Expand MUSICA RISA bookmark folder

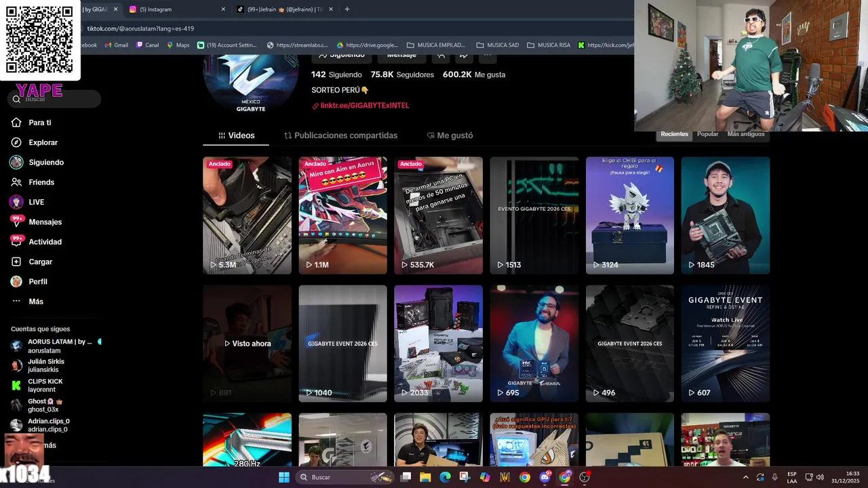click(549, 45)
